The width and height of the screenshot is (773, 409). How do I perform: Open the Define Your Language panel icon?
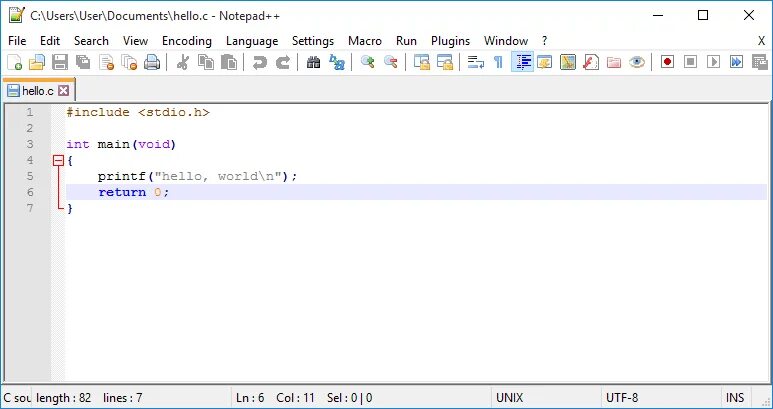[x=545, y=62]
